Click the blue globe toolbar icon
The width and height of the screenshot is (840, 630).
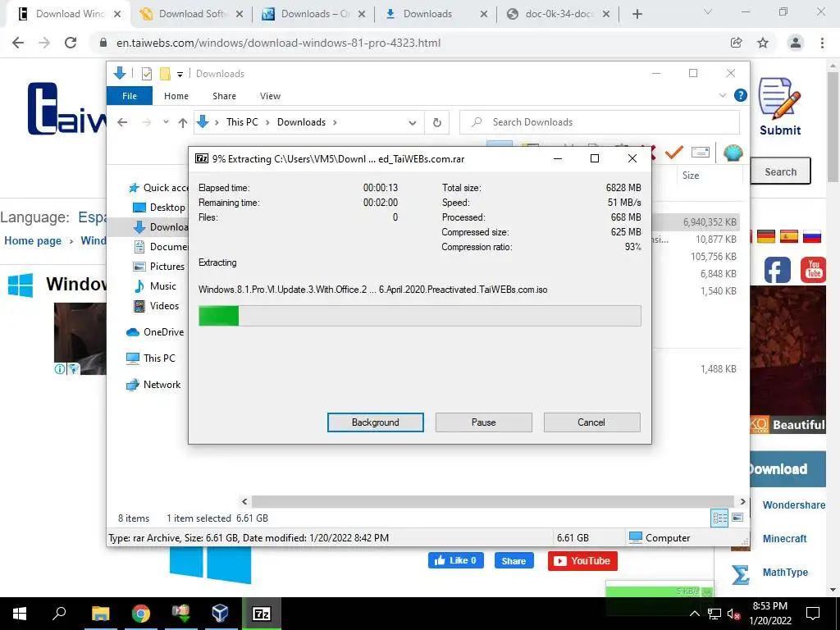733,153
